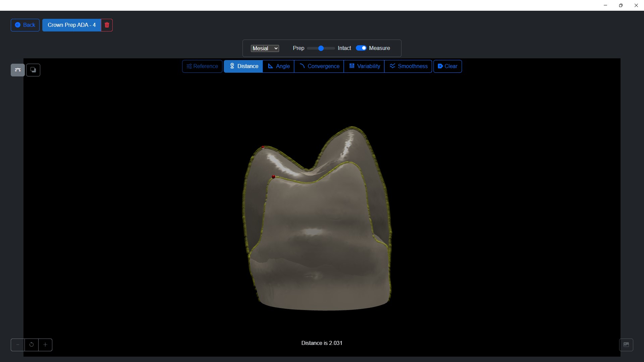Open the Variability analysis tool

(x=364, y=66)
